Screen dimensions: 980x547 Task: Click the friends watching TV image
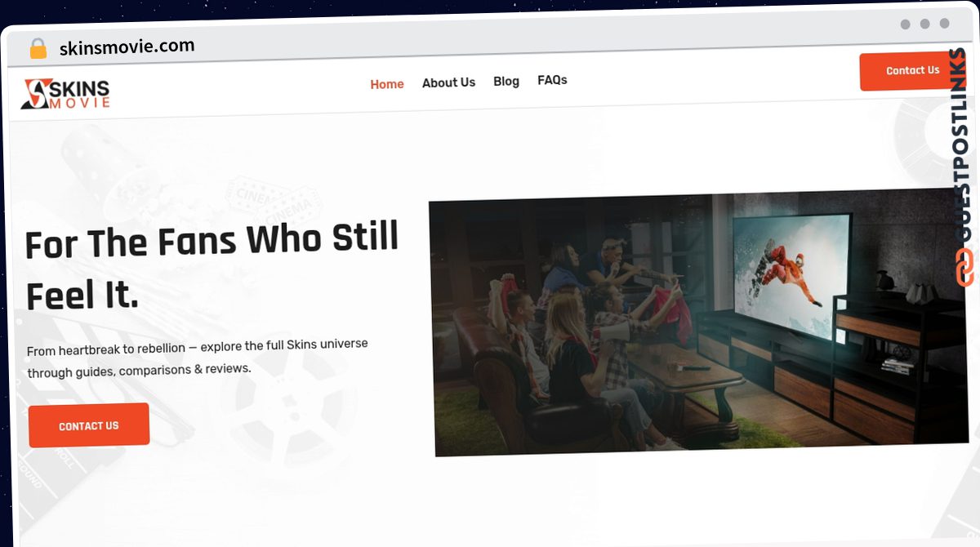click(701, 321)
